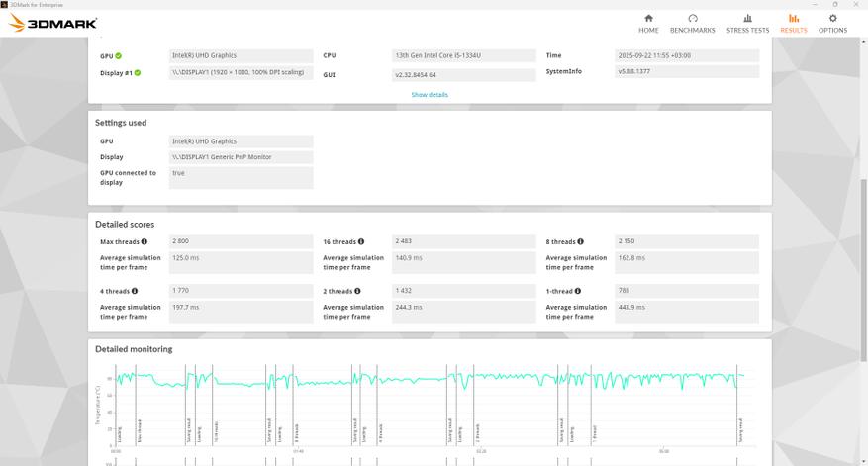868x466 pixels.
Task: Click the 1 thread marker in temperature chart
Action: (595, 433)
